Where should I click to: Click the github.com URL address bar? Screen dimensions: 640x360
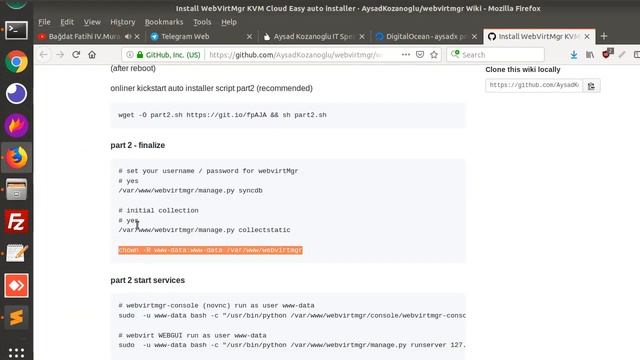click(x=296, y=55)
